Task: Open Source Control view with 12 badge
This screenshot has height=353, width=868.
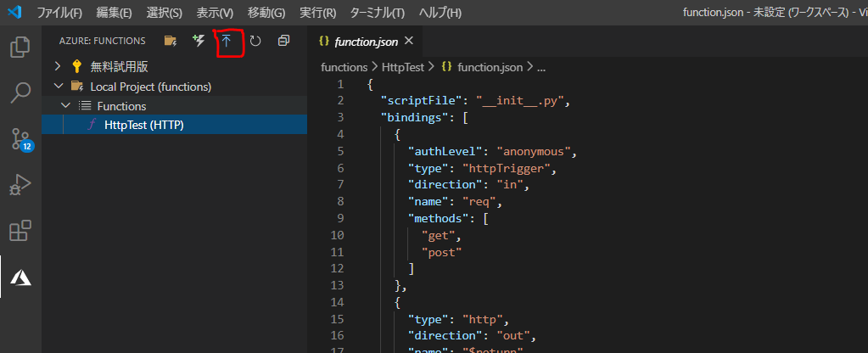Action: point(21,139)
